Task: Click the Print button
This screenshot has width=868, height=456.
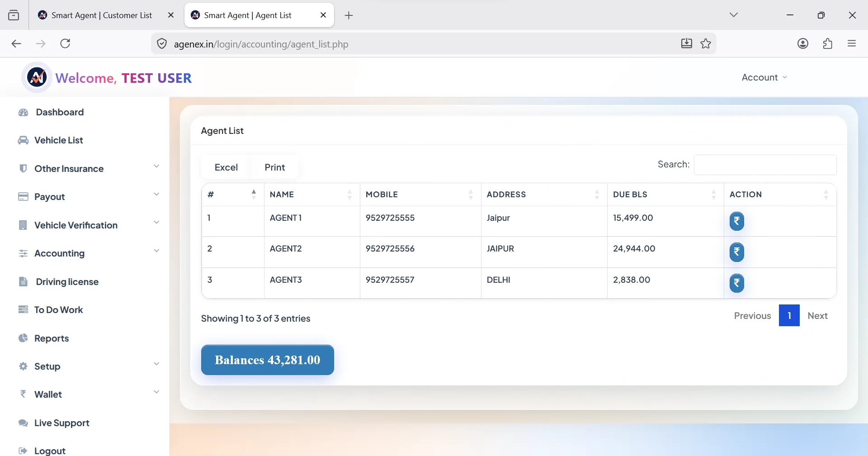Action: (x=275, y=167)
